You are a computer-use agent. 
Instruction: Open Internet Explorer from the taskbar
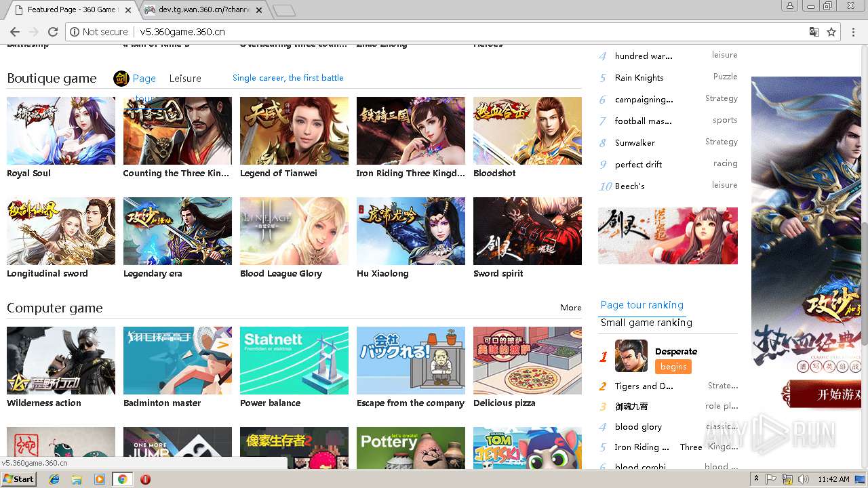click(x=54, y=479)
